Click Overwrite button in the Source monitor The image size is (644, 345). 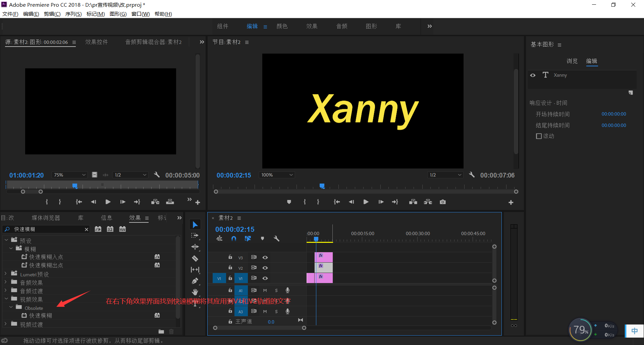coord(170,202)
